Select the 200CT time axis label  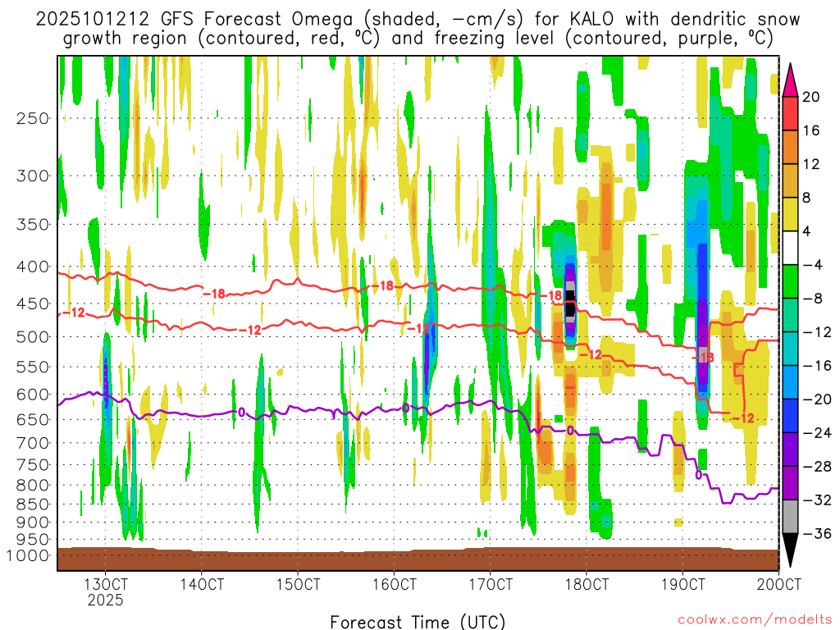[778, 583]
